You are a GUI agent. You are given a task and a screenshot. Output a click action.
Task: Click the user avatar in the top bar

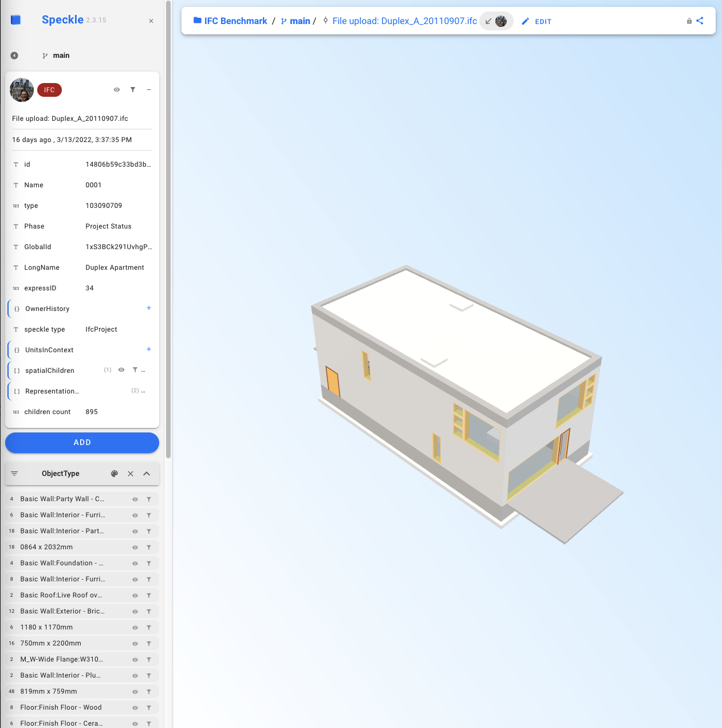[502, 21]
